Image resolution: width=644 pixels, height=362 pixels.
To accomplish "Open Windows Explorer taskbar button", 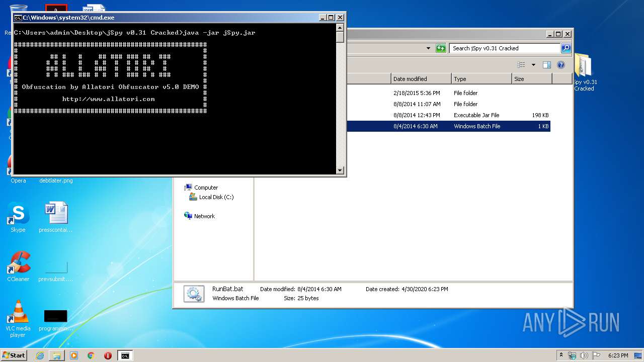I will [x=57, y=355].
